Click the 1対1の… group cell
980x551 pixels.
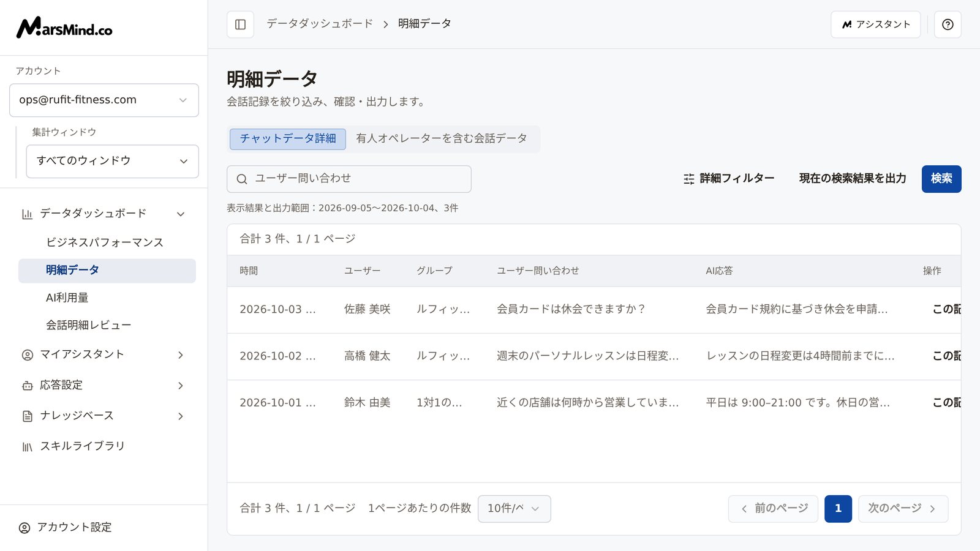(x=439, y=403)
